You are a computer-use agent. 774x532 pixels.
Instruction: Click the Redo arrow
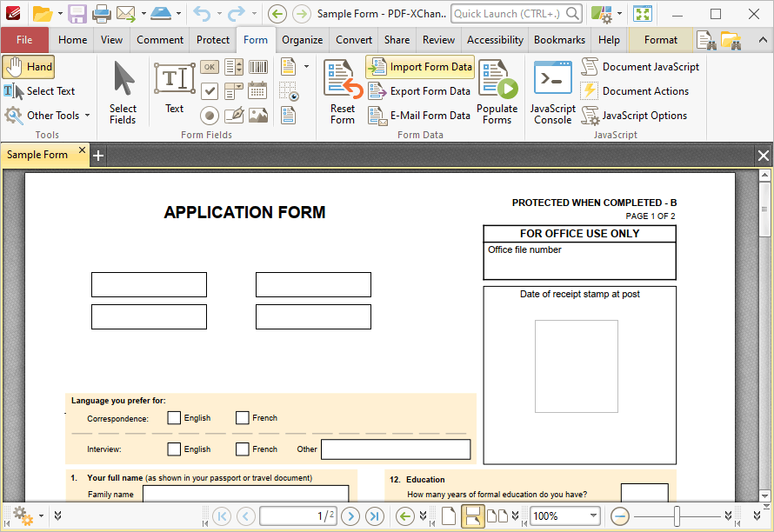click(237, 14)
